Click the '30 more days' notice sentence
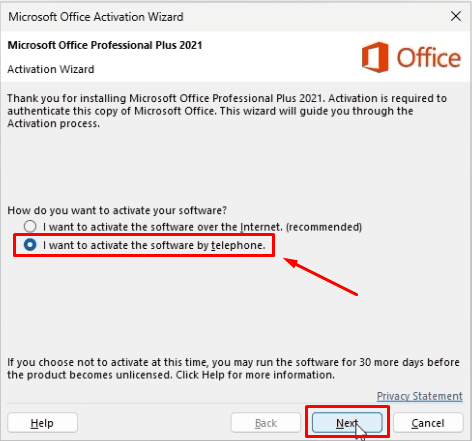This screenshot has height=441, width=472. pyautogui.click(x=233, y=362)
